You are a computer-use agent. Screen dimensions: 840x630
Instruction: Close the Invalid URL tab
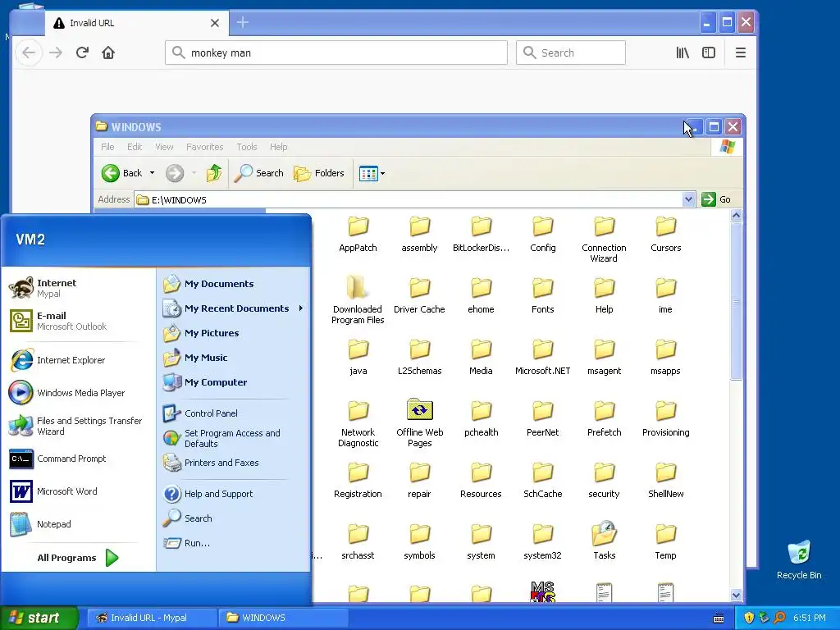coord(215,23)
